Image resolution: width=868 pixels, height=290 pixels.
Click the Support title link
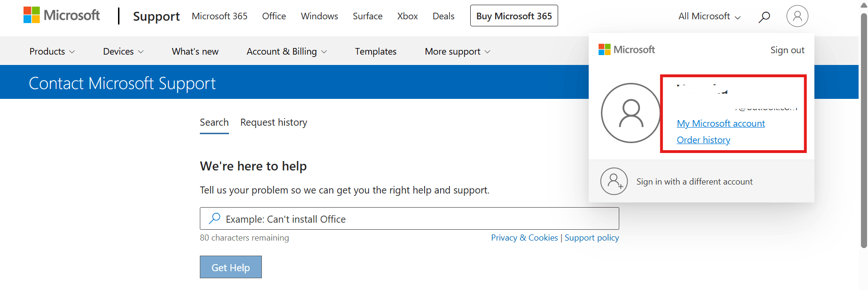coord(156,16)
